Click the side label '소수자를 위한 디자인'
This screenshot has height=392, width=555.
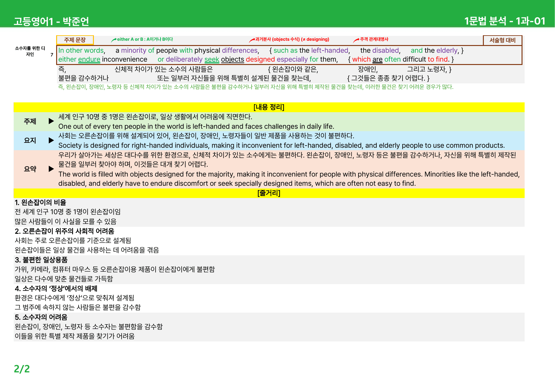click(30, 51)
